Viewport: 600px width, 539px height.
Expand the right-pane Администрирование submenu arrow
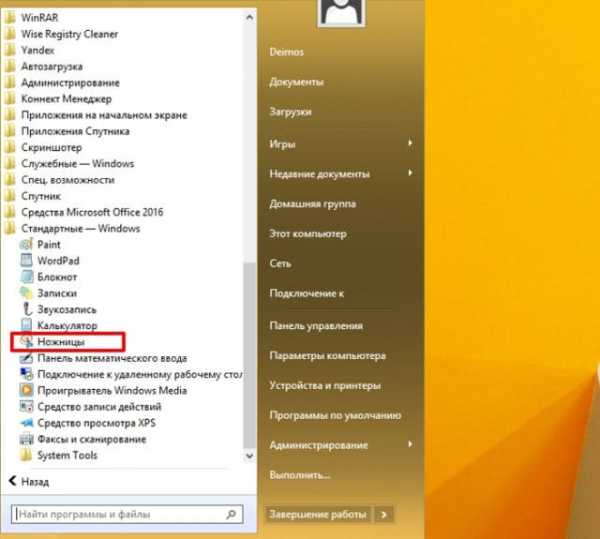[x=410, y=444]
